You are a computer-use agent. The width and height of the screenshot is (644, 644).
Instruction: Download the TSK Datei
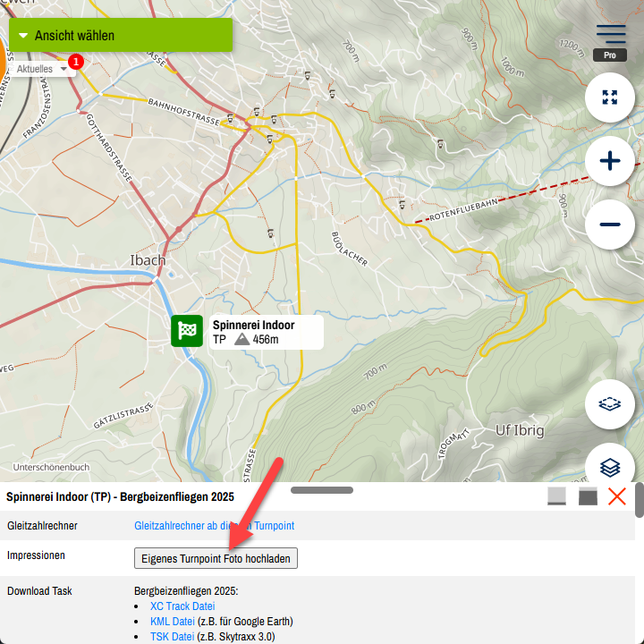(172, 637)
